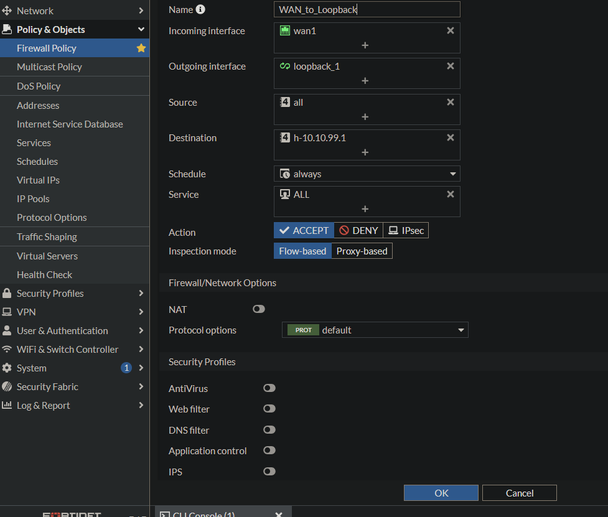Screen dimensions: 608x517
Task: Open the Schedule dropdown
Action: point(367,174)
